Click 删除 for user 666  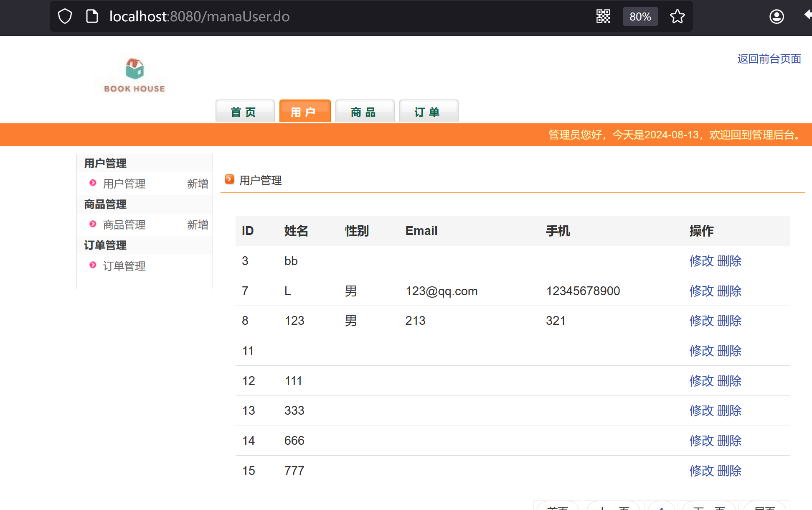[x=729, y=441]
